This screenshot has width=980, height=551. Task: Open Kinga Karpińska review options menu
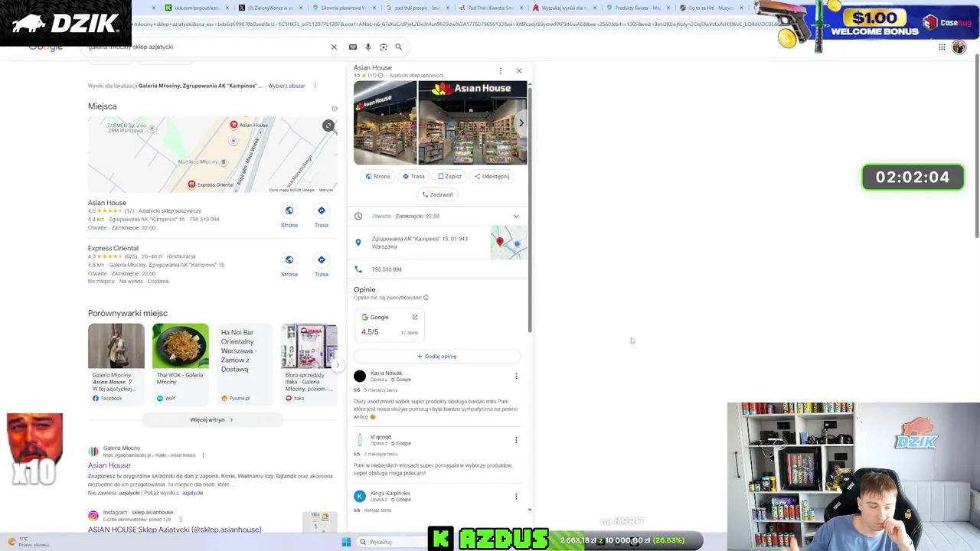tap(516, 496)
